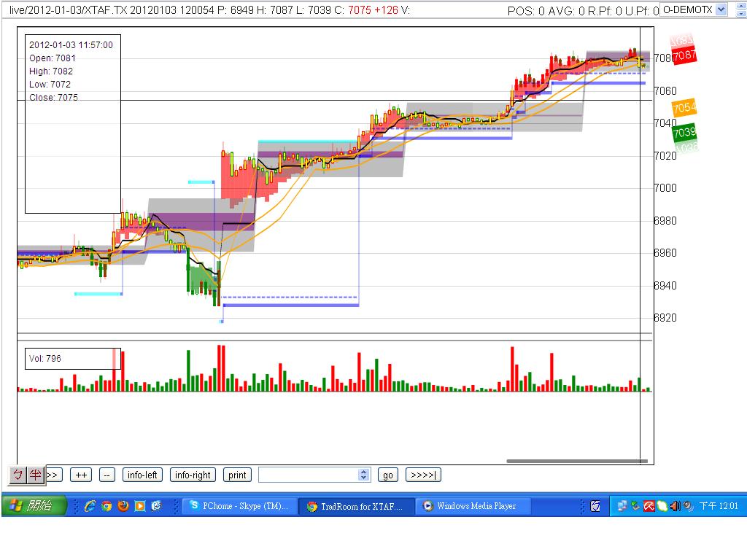Click the 'Close: 7075' info line
This screenshot has height=560, width=747.
coord(53,97)
